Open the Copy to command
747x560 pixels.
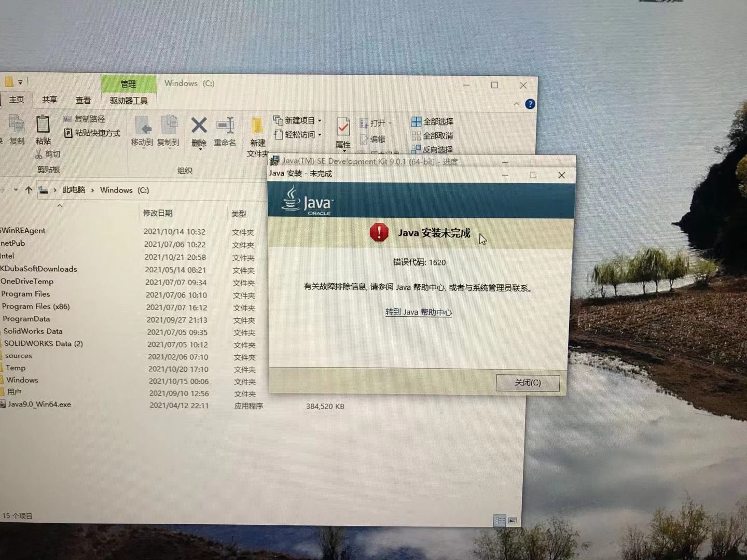[168, 132]
